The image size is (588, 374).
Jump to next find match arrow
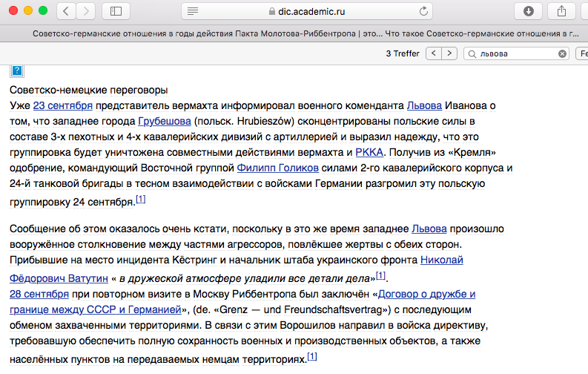(449, 53)
